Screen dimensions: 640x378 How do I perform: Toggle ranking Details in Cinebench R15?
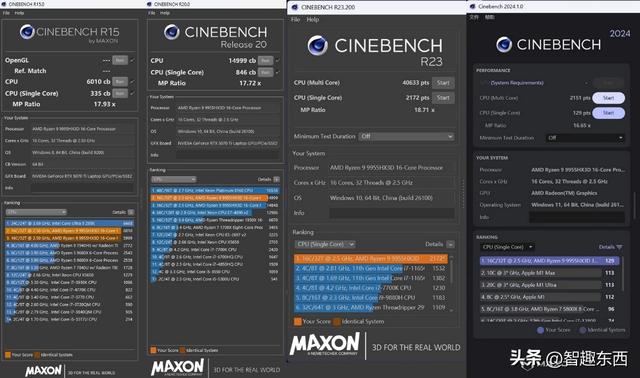coord(131,212)
